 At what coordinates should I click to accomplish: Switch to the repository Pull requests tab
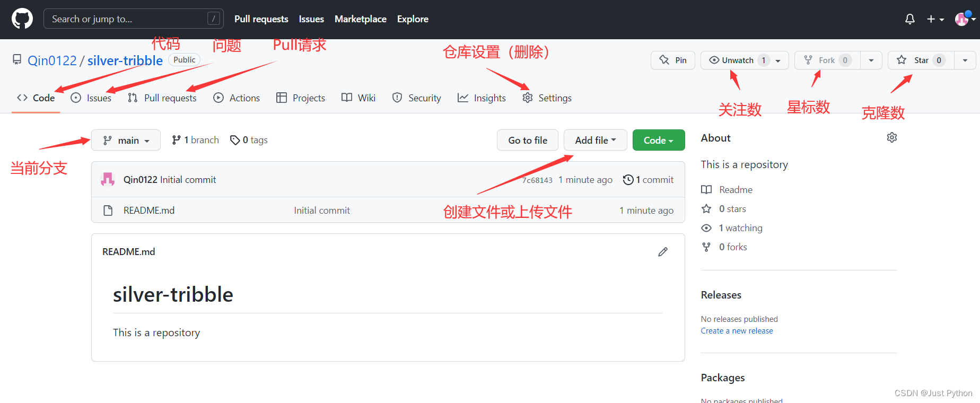(162, 98)
